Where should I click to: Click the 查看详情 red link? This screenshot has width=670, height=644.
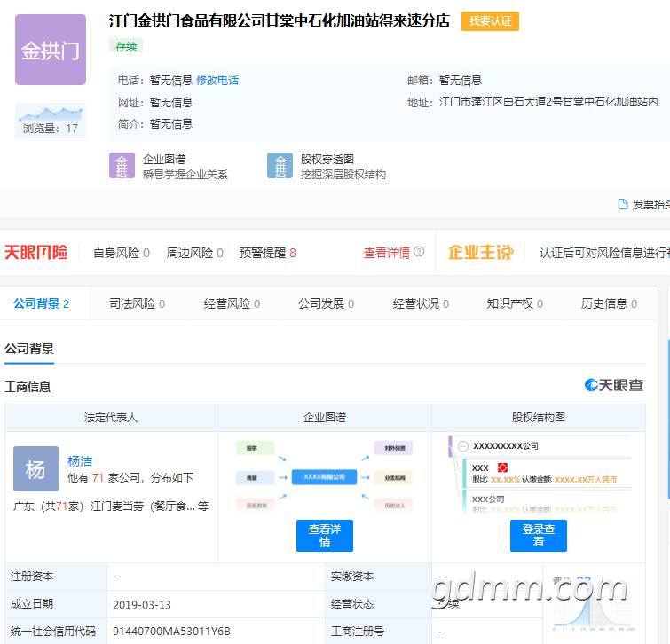point(386,253)
